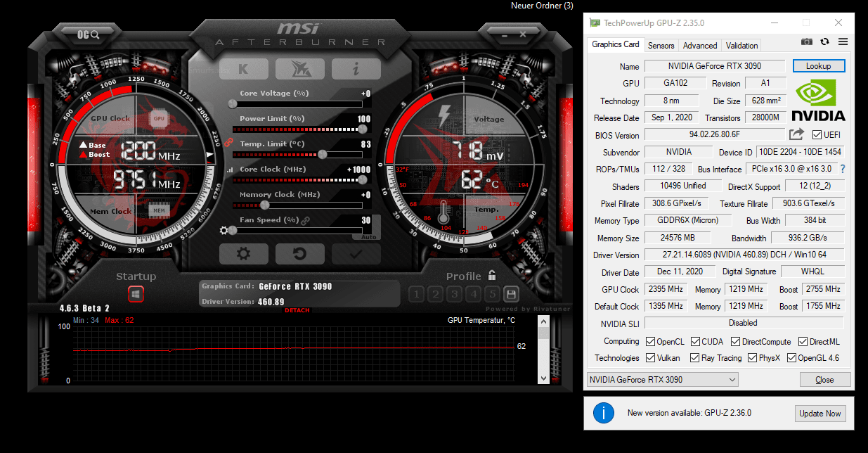
Task: Click Lookup button in GPU-Z
Action: coord(819,66)
